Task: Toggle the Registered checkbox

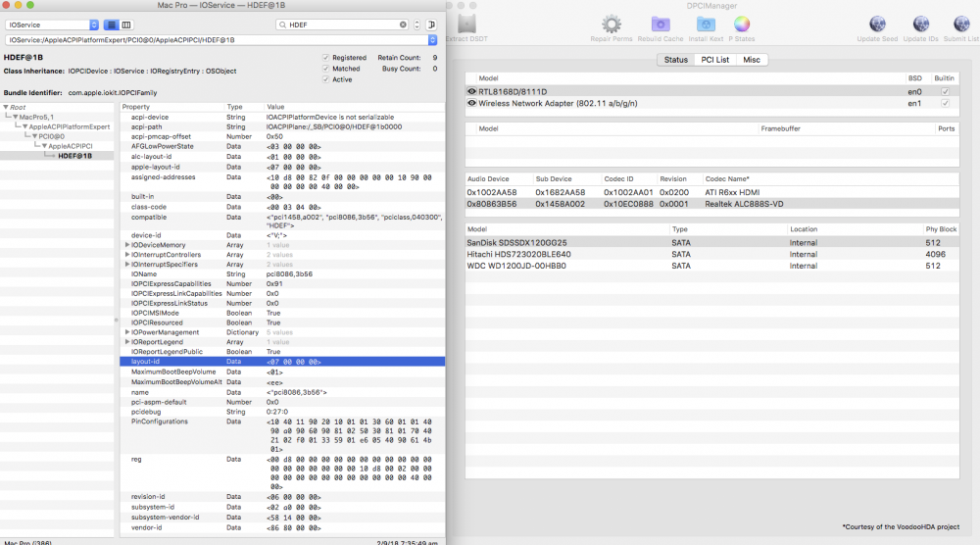Action: click(325, 58)
